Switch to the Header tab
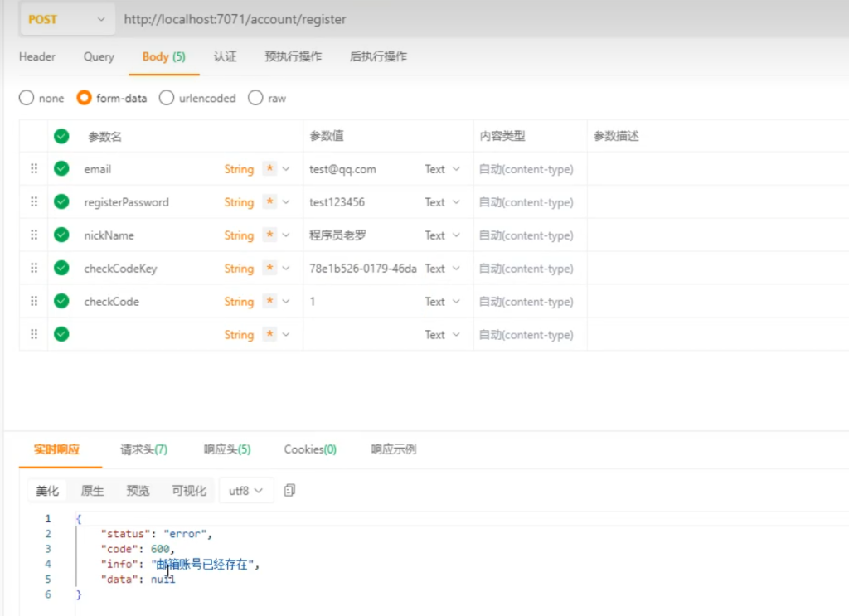 [x=37, y=56]
